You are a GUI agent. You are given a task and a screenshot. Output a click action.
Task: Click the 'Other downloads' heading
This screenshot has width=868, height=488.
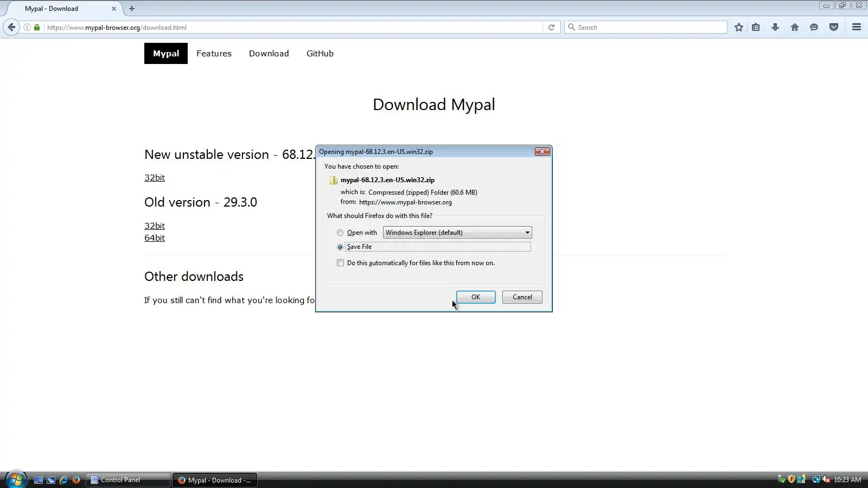(x=194, y=277)
